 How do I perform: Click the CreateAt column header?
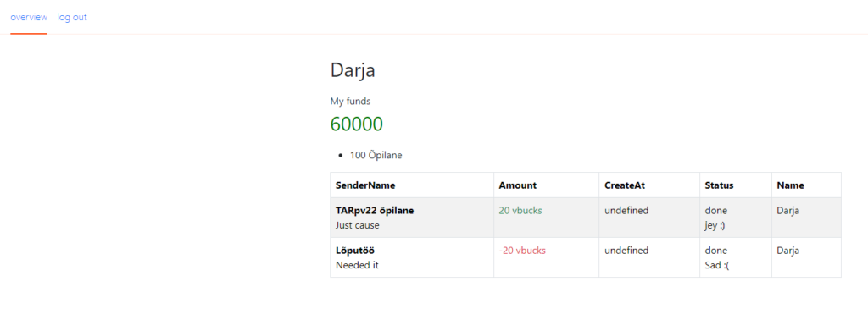pyautogui.click(x=625, y=185)
